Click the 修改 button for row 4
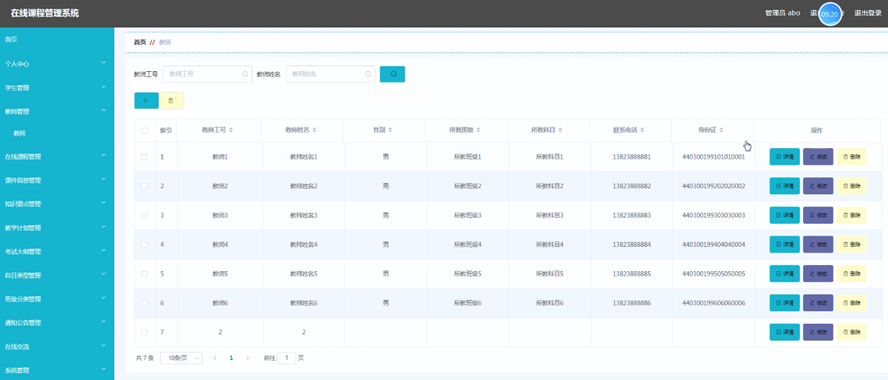This screenshot has height=380, width=888. pos(818,245)
